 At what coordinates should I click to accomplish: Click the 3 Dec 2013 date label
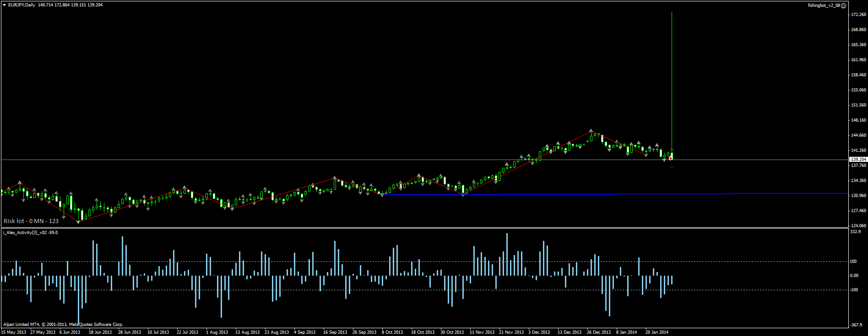point(539,332)
